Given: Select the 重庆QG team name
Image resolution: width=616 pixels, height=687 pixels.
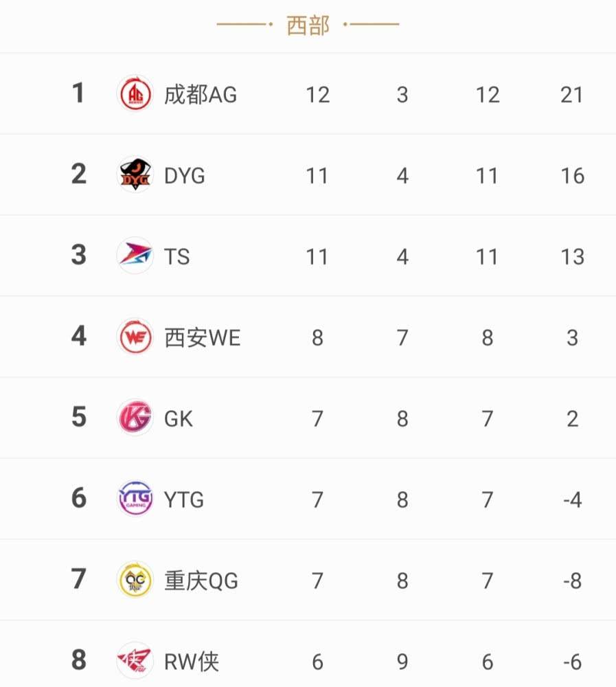Looking at the screenshot, I should [x=201, y=581].
